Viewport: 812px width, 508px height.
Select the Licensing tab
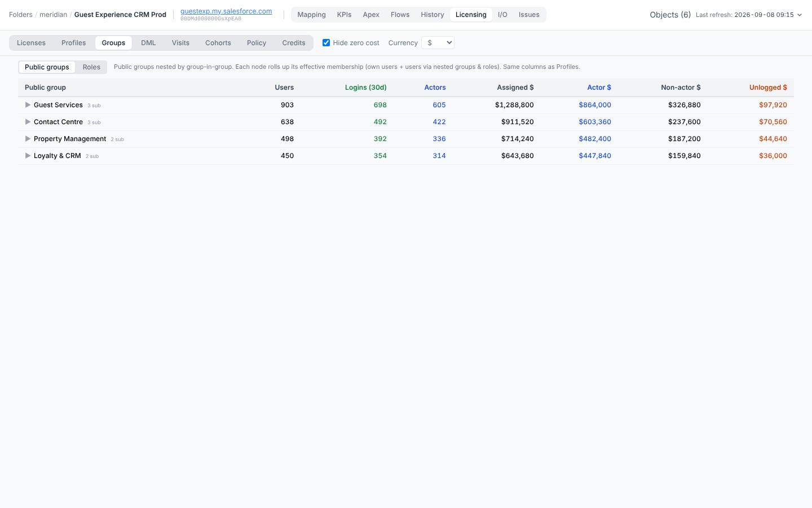[x=471, y=15]
